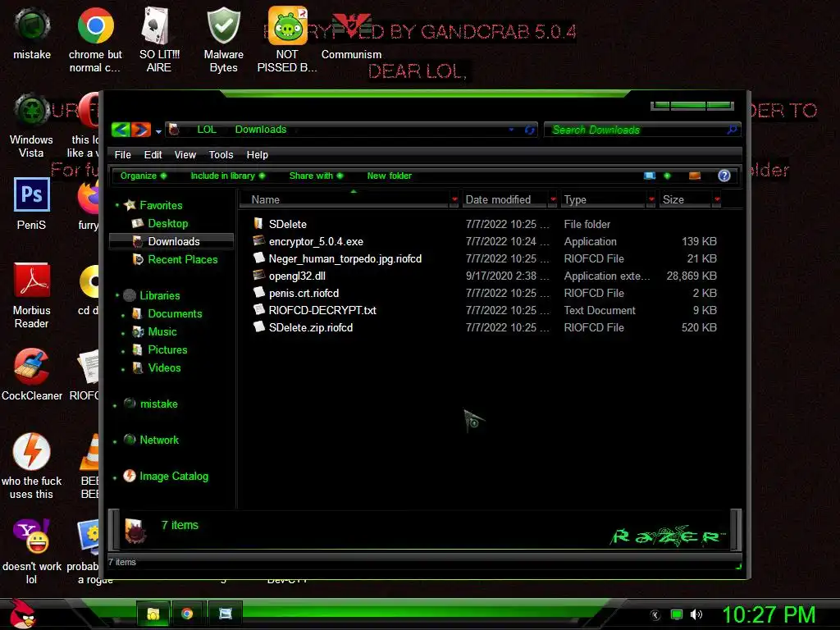This screenshot has height=630, width=840.
Task: Open Pictures library
Action: click(167, 349)
